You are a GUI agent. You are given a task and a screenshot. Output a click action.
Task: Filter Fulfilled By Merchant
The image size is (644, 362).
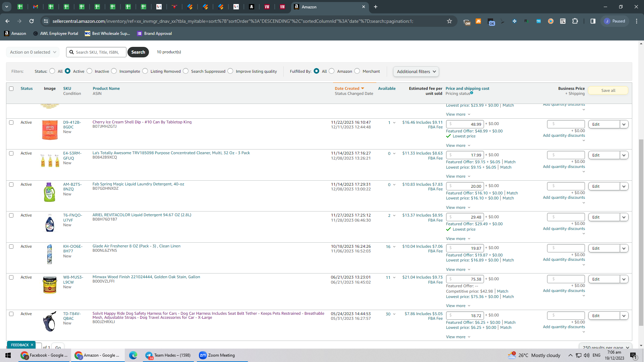357,71
